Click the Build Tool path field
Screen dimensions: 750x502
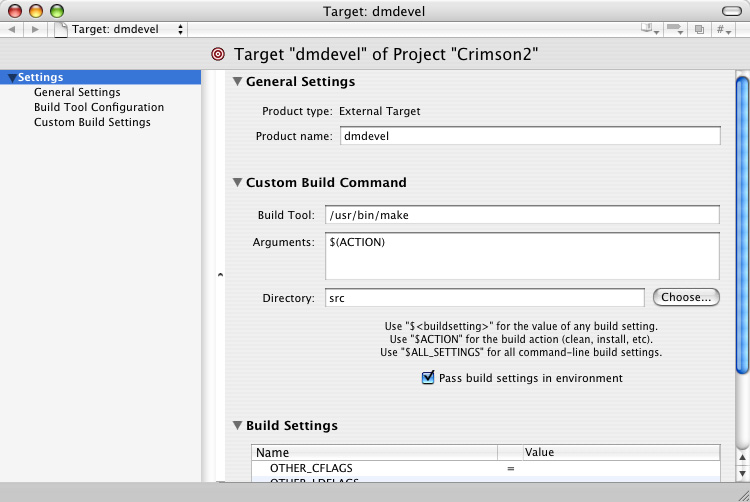(522, 215)
